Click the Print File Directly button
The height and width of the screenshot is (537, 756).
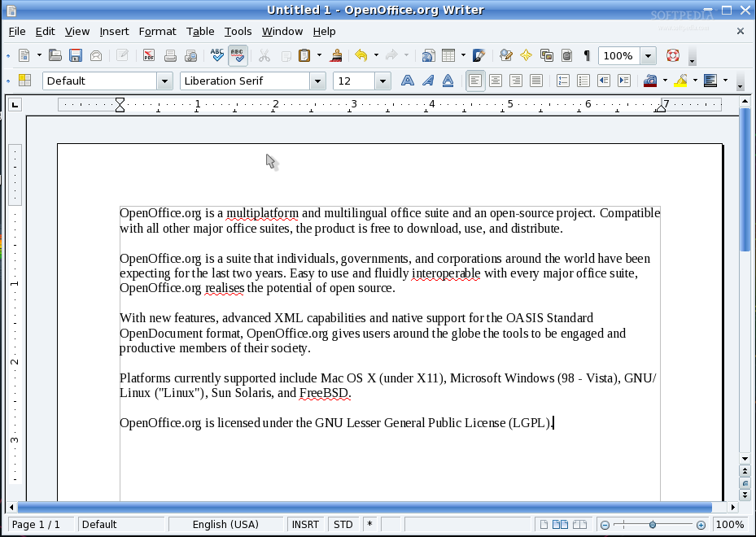[x=170, y=55]
